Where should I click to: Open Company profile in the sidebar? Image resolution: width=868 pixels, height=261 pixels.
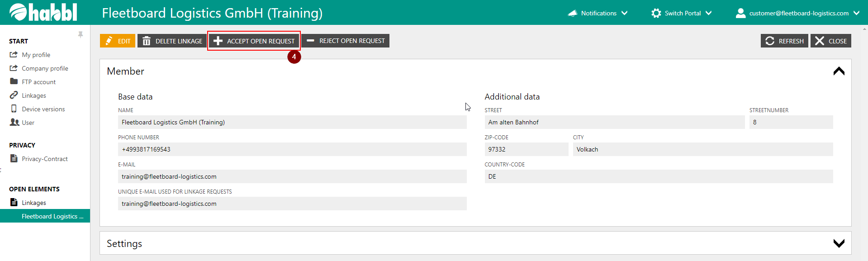pos(45,68)
